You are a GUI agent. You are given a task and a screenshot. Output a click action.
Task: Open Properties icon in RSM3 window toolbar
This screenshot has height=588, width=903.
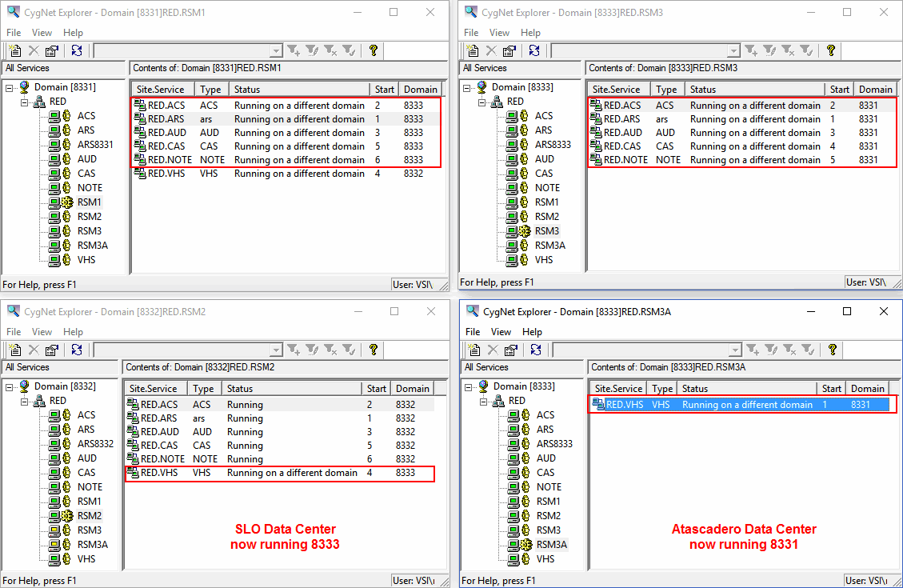pos(509,50)
